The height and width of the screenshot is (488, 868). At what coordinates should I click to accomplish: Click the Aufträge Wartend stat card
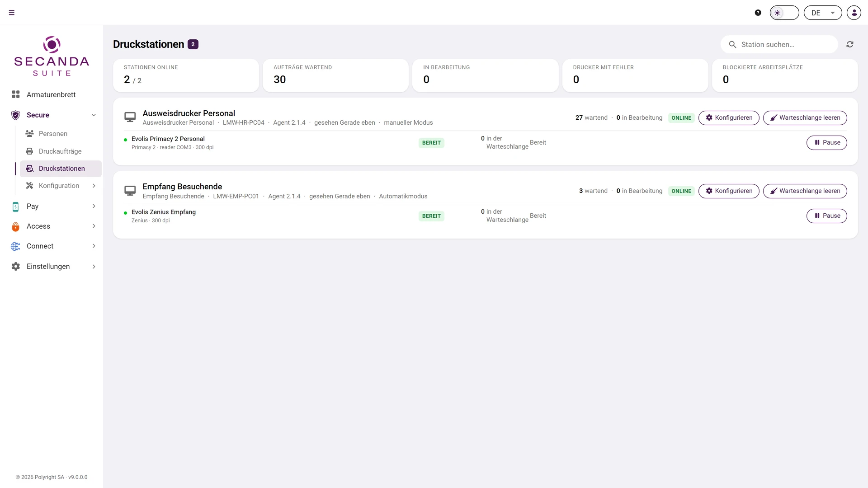[335, 75]
